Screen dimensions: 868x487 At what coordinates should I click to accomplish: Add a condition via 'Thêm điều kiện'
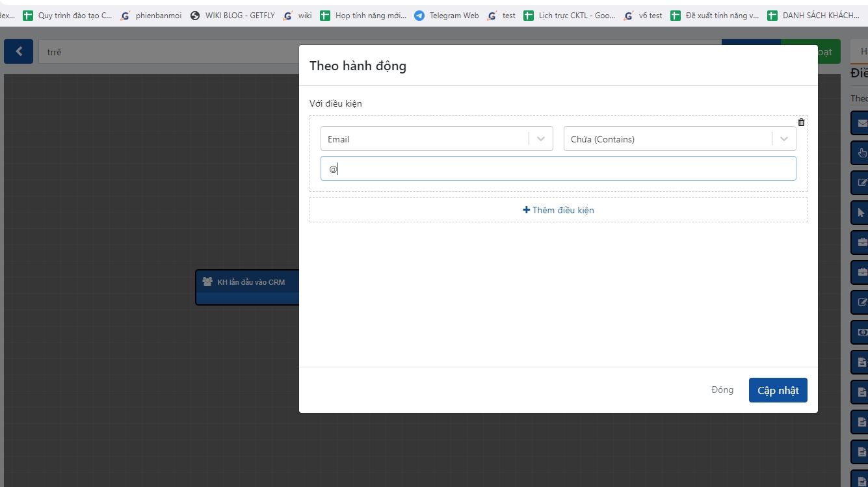coord(559,210)
